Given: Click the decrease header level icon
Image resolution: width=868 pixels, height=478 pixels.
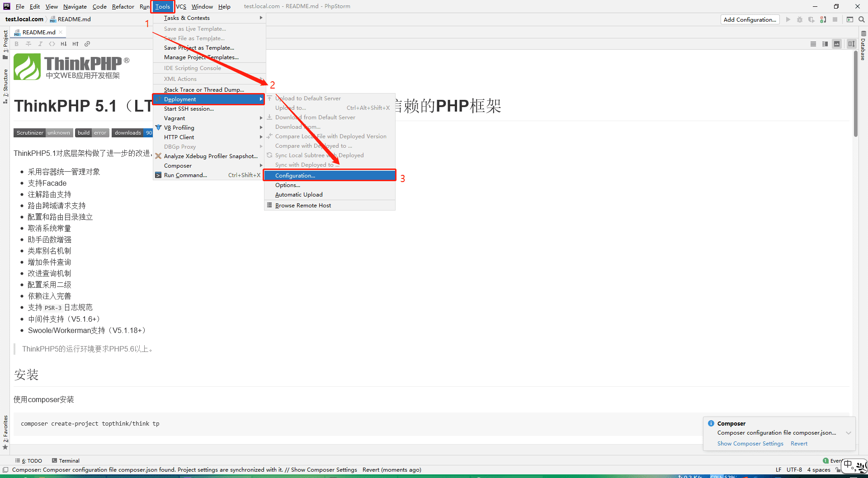Looking at the screenshot, I should coord(64,44).
